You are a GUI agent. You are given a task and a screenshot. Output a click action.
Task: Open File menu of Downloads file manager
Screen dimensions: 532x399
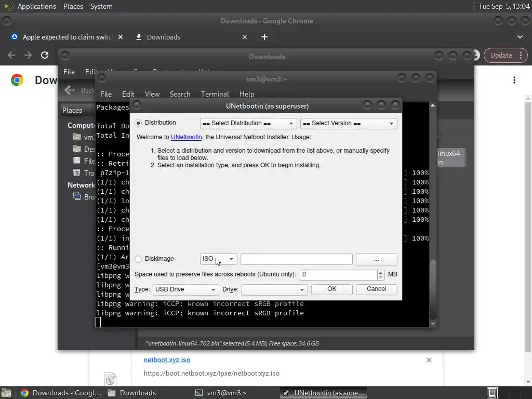tap(69, 72)
